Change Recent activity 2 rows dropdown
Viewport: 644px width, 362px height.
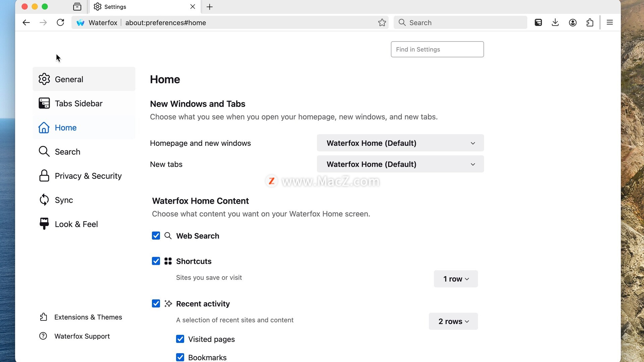[453, 321]
